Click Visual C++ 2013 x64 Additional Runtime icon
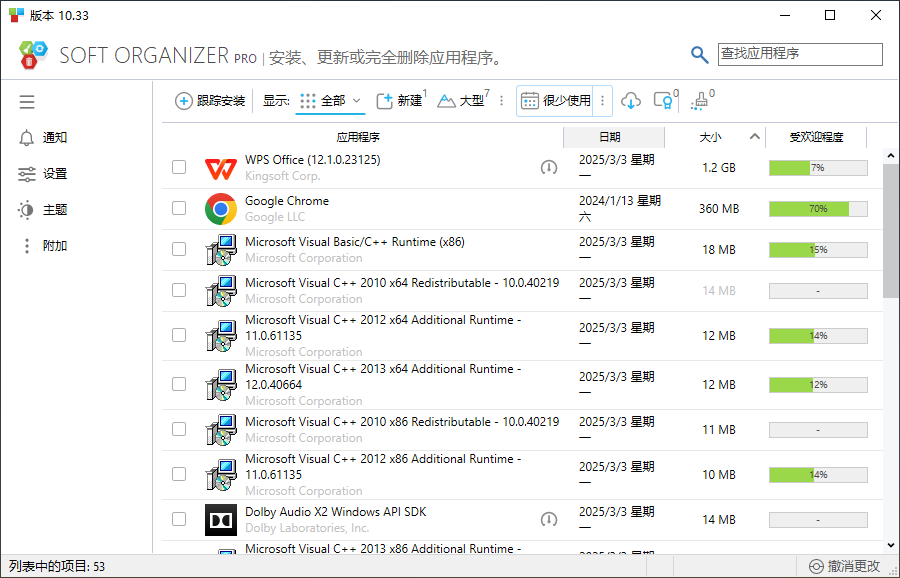 (221, 385)
